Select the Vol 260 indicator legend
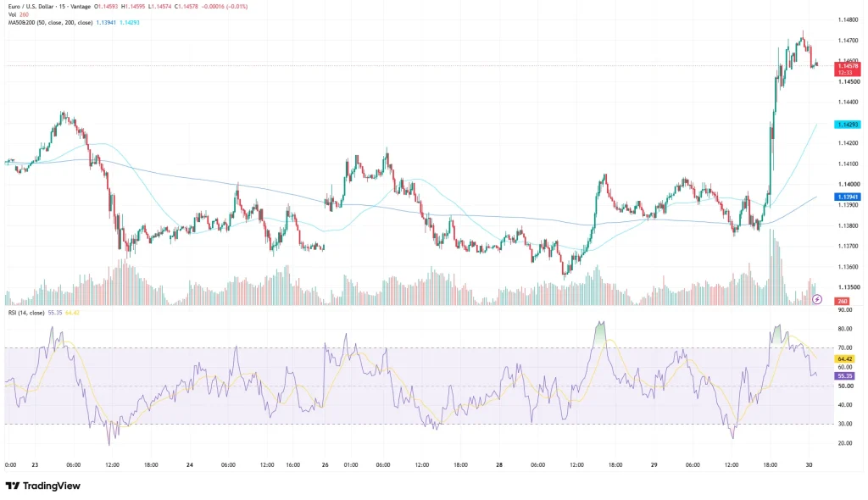The image size is (868, 500). click(x=19, y=15)
